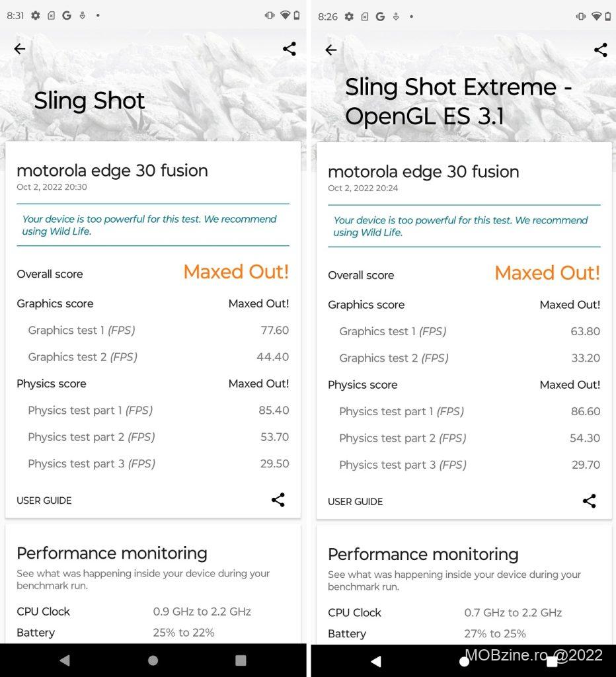The image size is (616, 677).
Task: Open recent apps on left phone
Action: 241,660
